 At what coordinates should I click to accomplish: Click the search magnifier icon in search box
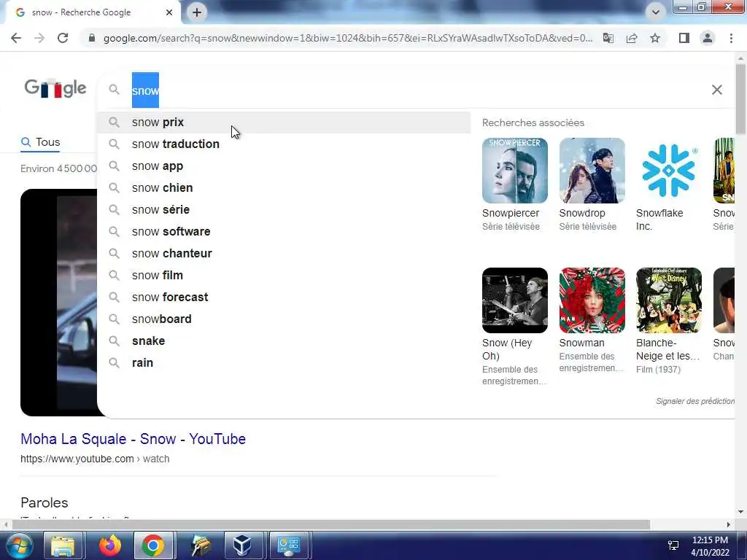tap(114, 89)
